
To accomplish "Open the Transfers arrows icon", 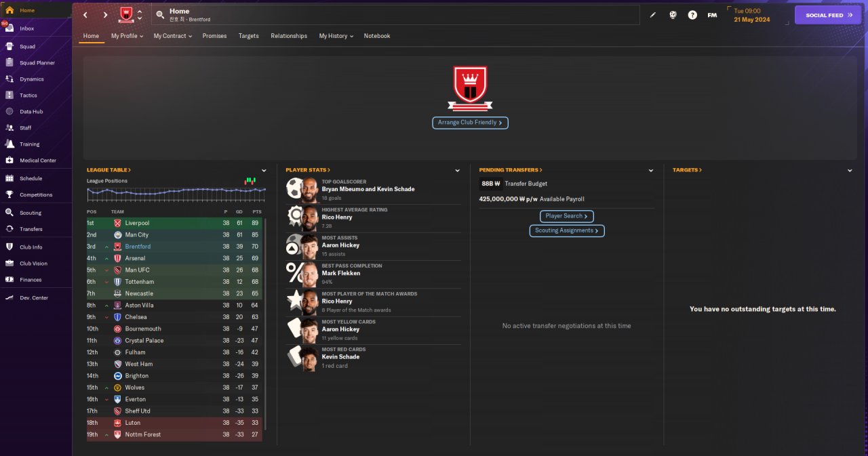I will tap(9, 229).
